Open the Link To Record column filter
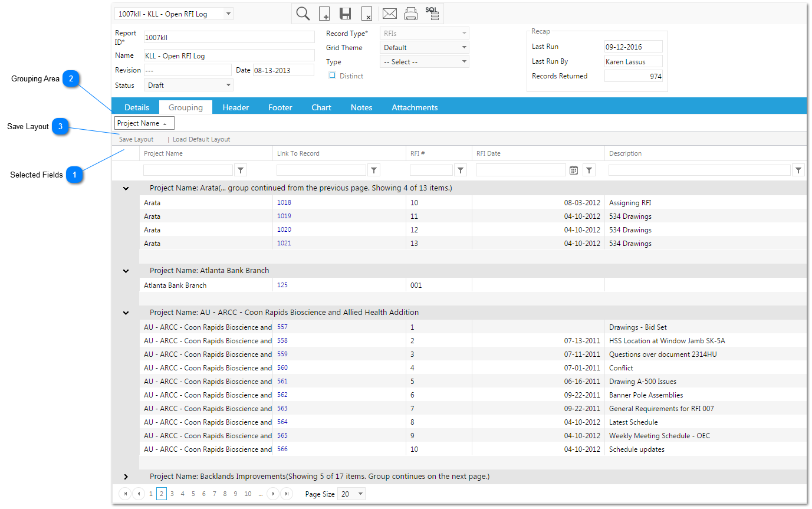This screenshot has width=812, height=509. [374, 170]
